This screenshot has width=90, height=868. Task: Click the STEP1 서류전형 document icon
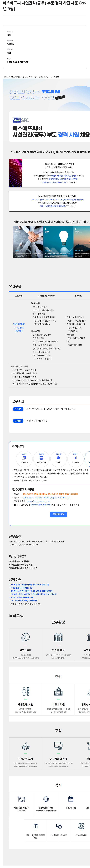[x=24, y=458]
